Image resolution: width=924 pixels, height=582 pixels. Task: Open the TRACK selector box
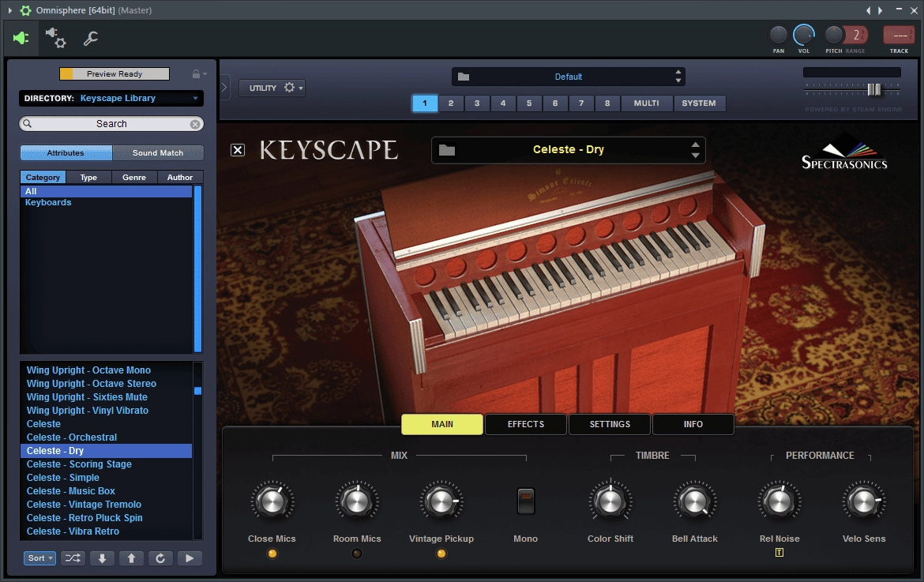pyautogui.click(x=899, y=36)
